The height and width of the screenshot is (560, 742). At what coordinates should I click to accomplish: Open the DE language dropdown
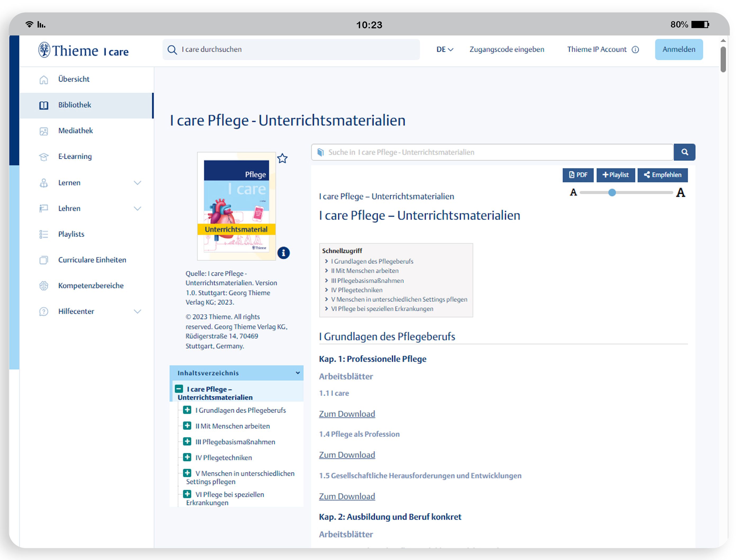coord(444,50)
